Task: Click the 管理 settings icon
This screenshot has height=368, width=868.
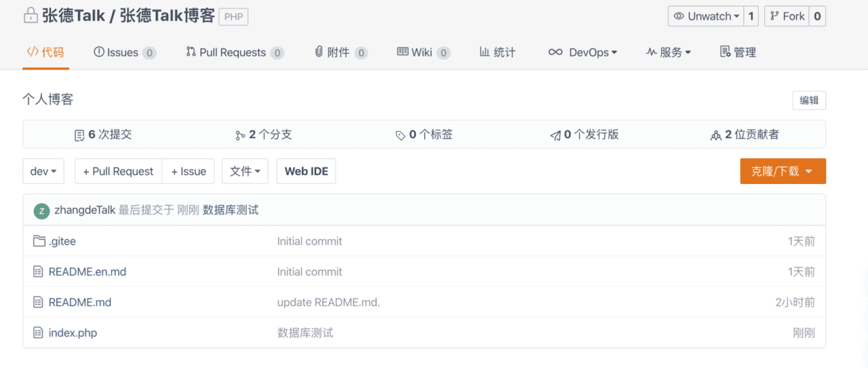Action: pos(725,52)
